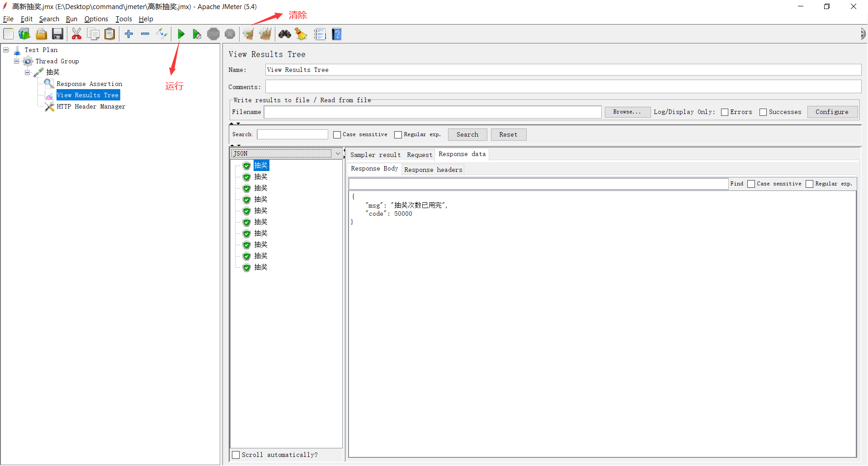Click the "code": 50000 response line
Screen dimensions: 868x466
pos(390,214)
